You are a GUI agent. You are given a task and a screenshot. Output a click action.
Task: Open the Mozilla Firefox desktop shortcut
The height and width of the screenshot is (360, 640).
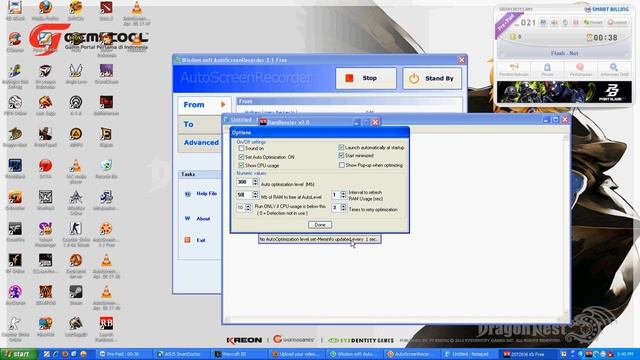[45, 8]
